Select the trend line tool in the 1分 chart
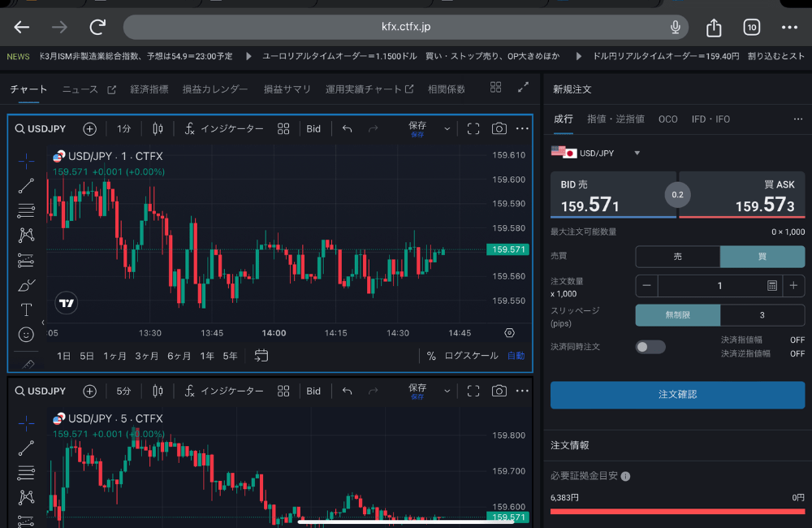 [26, 185]
